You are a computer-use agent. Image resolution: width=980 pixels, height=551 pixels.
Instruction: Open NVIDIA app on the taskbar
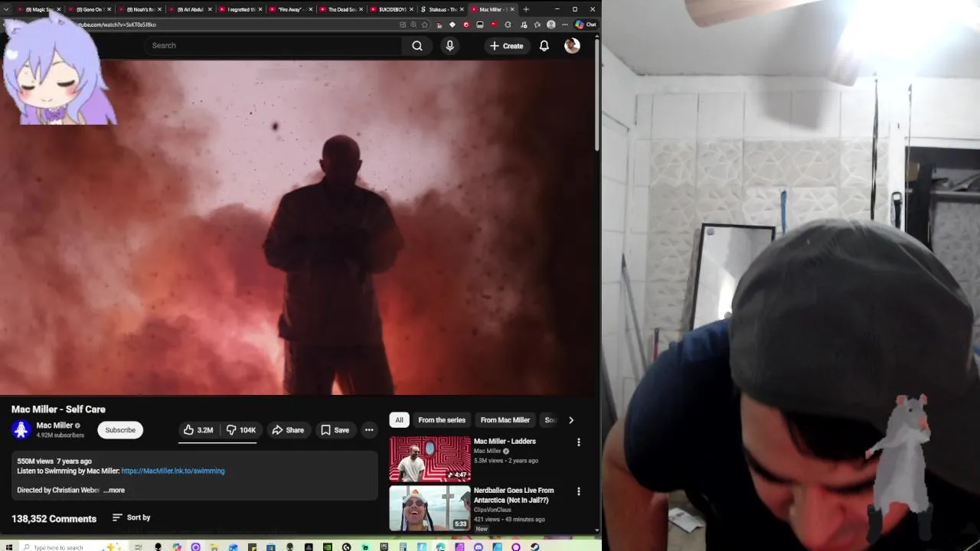(x=328, y=547)
